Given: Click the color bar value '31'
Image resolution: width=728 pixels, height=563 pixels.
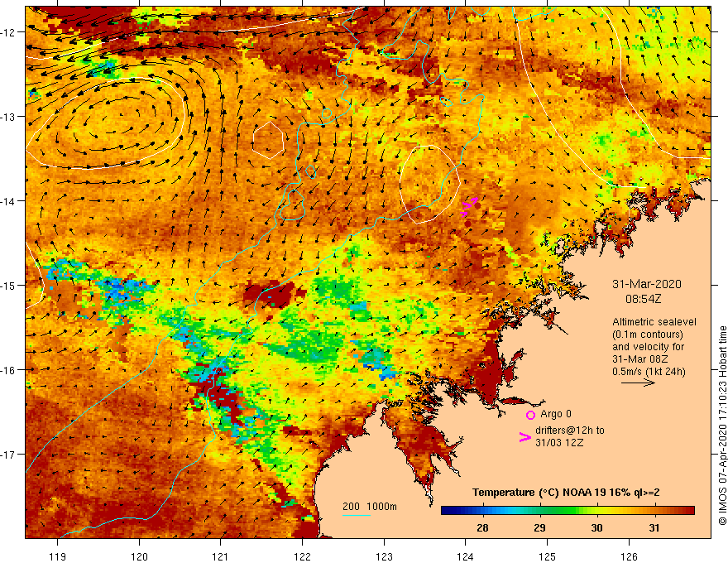Looking at the screenshot, I should pyautogui.click(x=654, y=527).
